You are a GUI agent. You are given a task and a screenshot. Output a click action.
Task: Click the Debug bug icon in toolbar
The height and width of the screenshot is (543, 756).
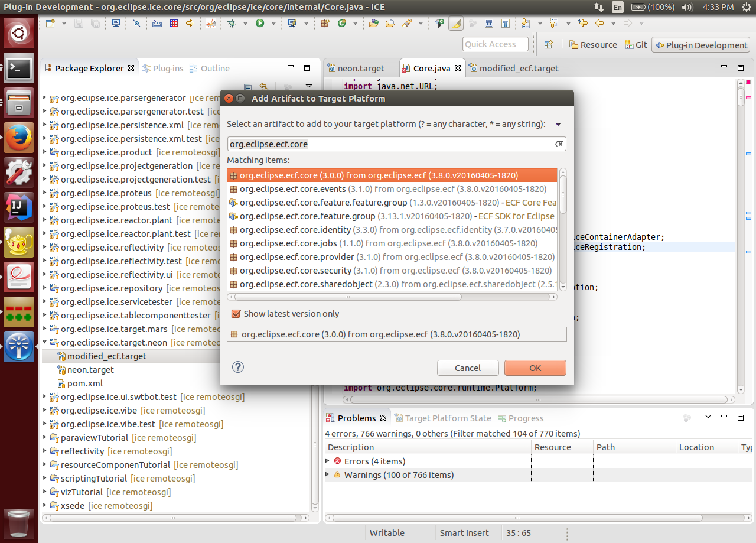point(232,24)
